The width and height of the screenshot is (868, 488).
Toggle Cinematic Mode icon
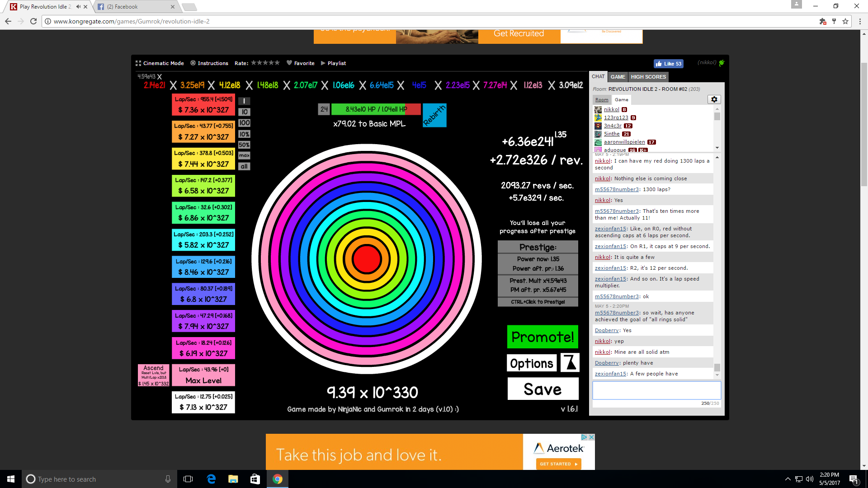138,63
